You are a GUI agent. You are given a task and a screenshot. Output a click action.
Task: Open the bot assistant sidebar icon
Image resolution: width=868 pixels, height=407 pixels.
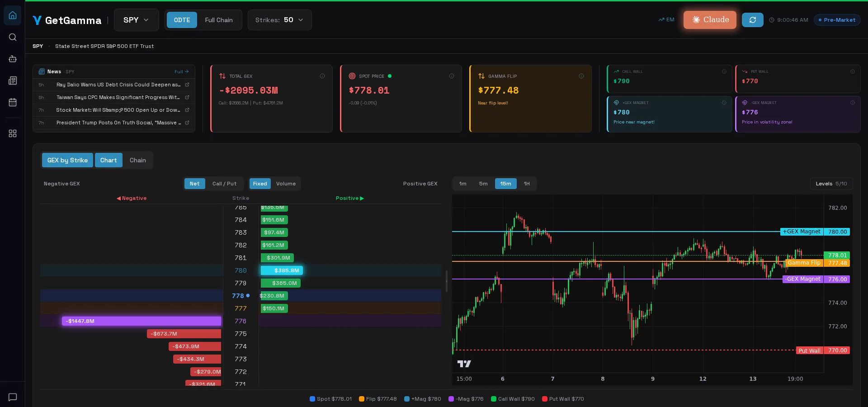point(13,59)
